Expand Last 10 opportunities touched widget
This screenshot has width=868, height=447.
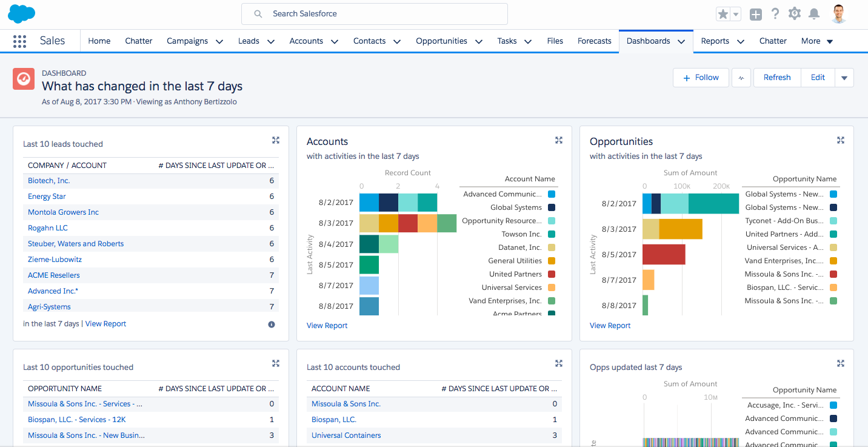(x=276, y=363)
